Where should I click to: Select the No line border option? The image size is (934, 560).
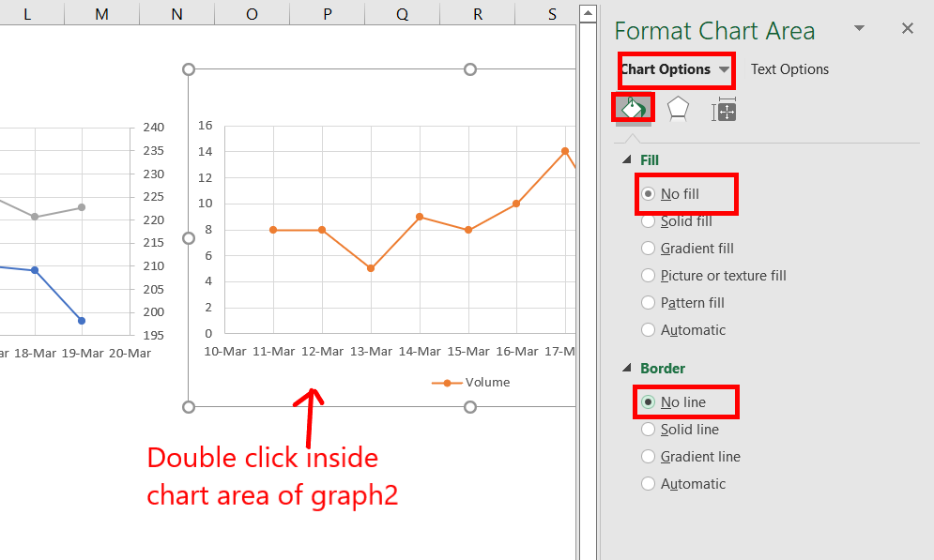648,402
